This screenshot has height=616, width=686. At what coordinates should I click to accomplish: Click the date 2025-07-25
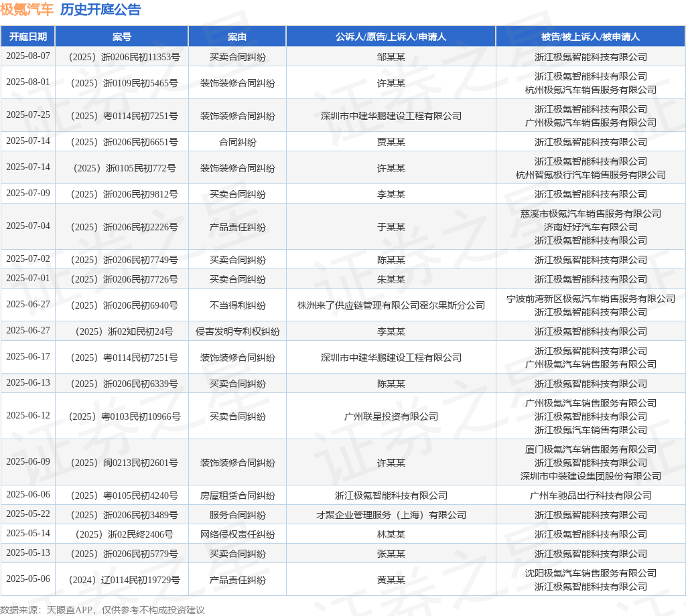coord(28,115)
